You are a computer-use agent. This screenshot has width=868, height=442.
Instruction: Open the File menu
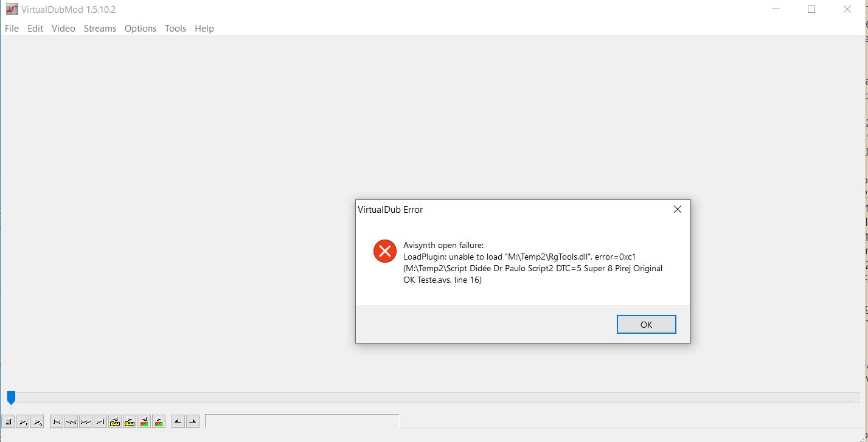pyautogui.click(x=12, y=29)
